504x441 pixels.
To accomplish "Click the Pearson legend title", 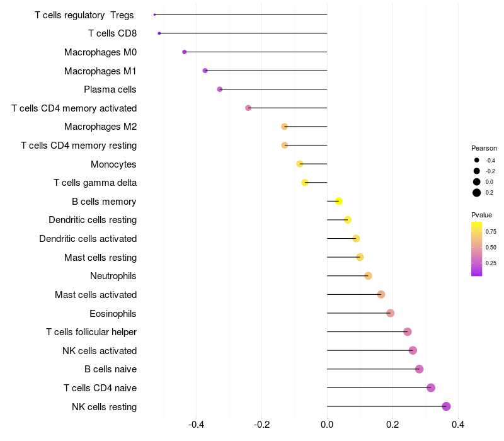I will (x=484, y=148).
